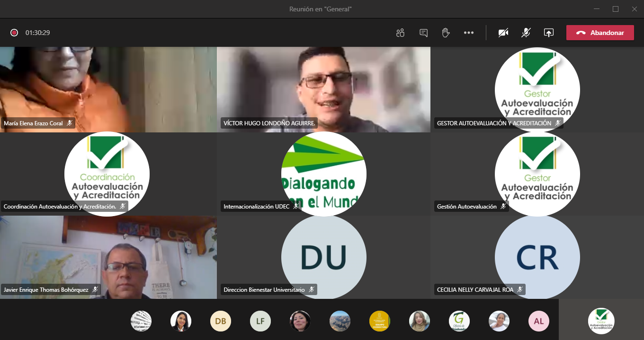Raise your hand in the meeting
The height and width of the screenshot is (340, 644).
(446, 33)
